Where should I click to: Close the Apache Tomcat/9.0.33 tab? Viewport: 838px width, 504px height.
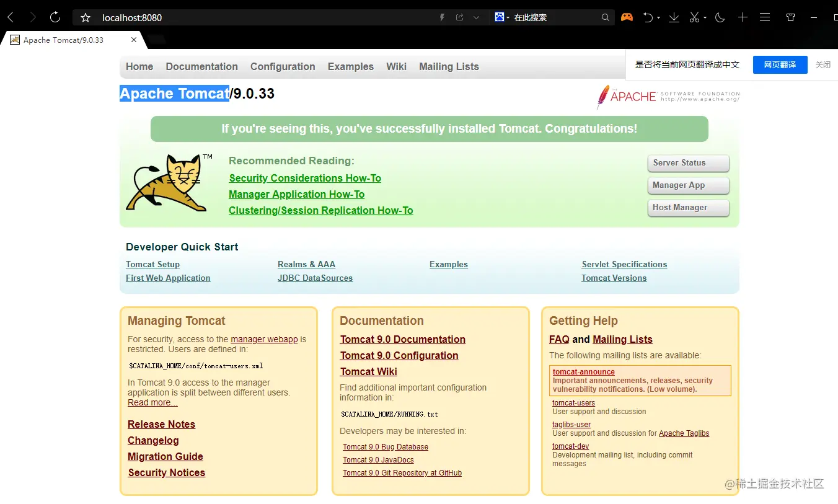tap(134, 40)
